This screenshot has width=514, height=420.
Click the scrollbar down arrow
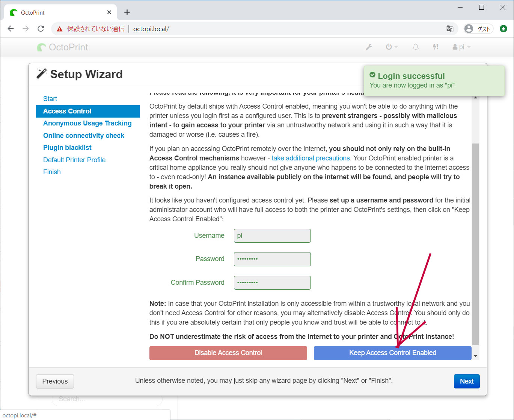coord(476,356)
